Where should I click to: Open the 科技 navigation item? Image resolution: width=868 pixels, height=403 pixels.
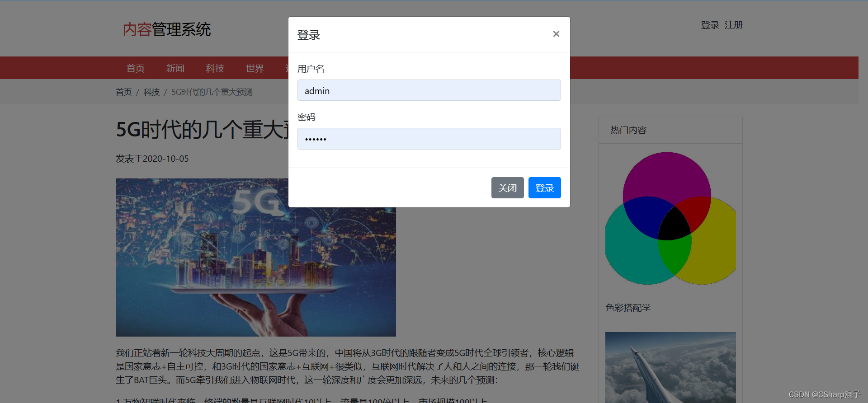[x=215, y=68]
